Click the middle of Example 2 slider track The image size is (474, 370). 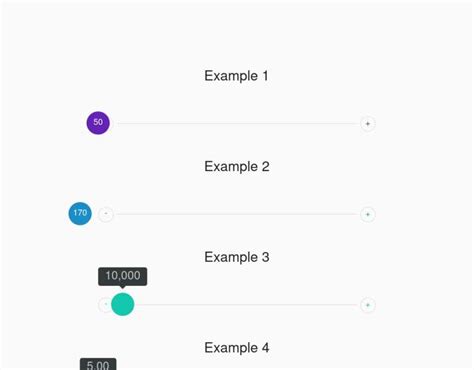(237, 214)
